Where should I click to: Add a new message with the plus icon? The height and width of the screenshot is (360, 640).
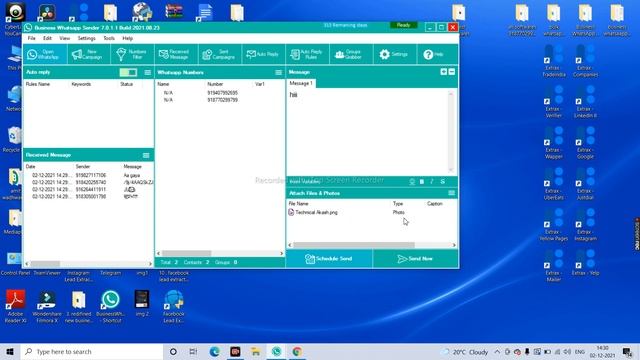[444, 72]
